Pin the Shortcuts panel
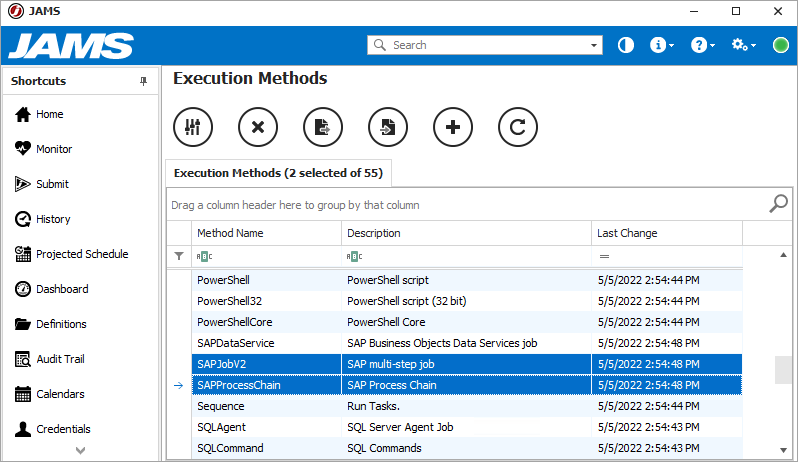The image size is (798, 462). click(x=144, y=81)
